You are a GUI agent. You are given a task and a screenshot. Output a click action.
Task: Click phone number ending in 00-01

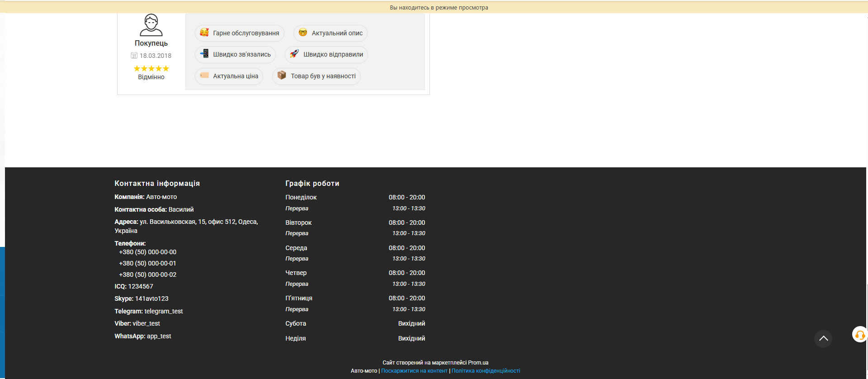[x=148, y=263]
